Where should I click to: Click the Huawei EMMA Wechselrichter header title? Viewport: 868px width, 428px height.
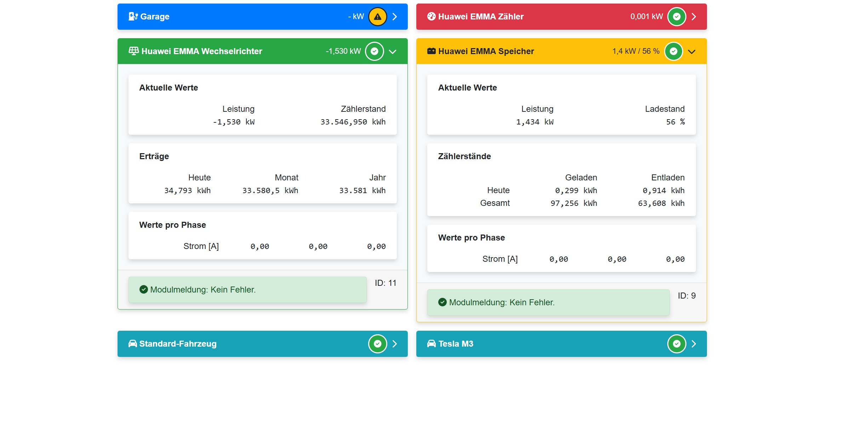click(201, 51)
